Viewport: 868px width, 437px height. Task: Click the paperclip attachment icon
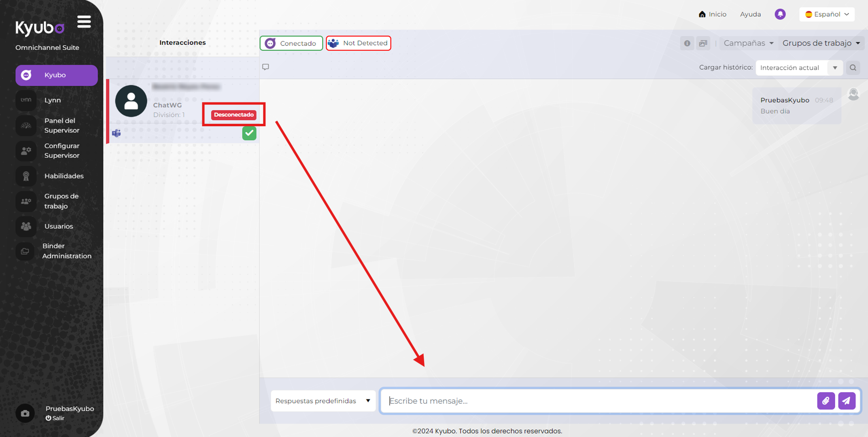click(826, 401)
